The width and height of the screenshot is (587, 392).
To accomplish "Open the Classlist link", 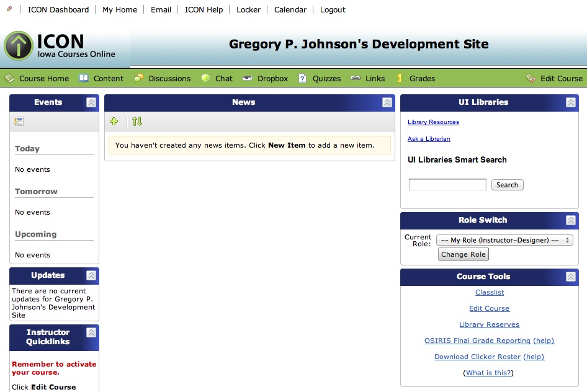I will point(489,292).
